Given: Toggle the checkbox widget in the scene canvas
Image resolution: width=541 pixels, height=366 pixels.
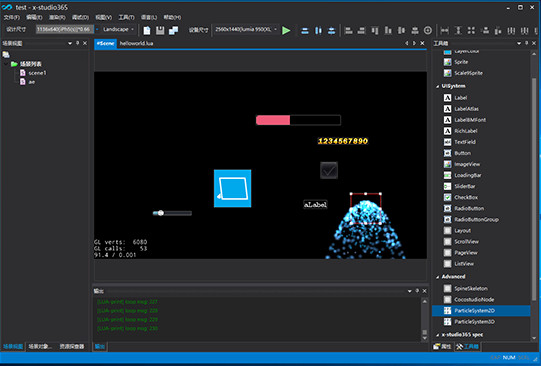Looking at the screenshot, I should 329,170.
